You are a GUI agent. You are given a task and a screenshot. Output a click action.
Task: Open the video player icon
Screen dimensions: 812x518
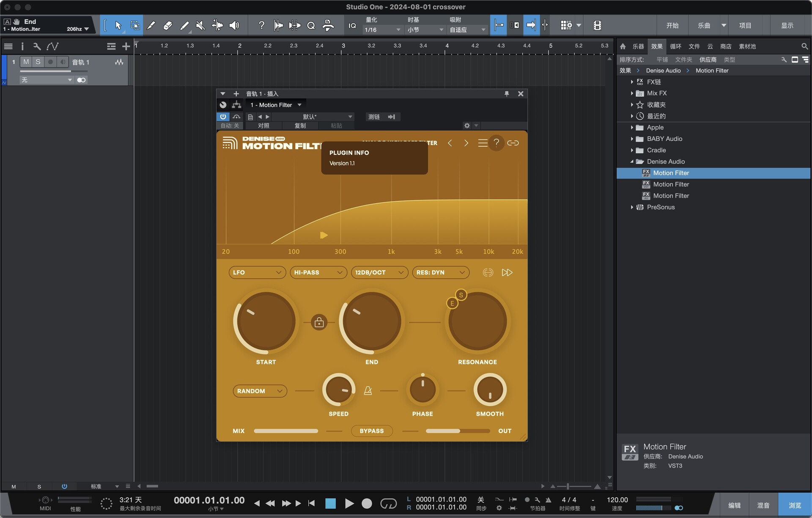click(x=597, y=25)
